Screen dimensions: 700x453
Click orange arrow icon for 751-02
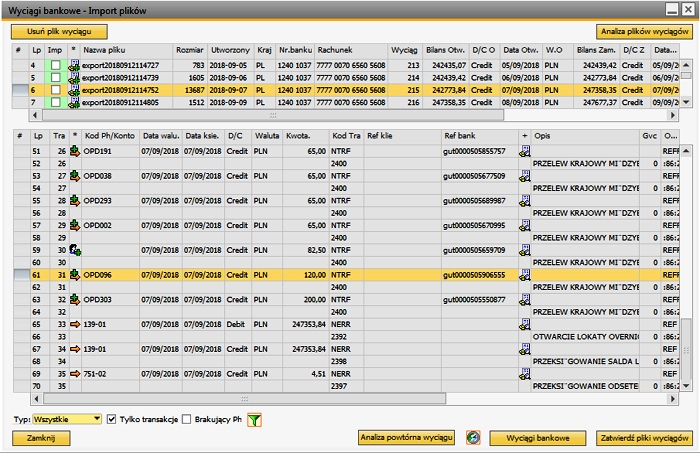75,374
